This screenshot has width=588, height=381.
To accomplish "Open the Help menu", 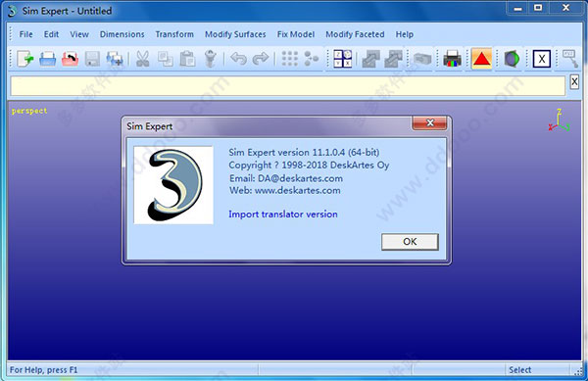I will tap(404, 34).
